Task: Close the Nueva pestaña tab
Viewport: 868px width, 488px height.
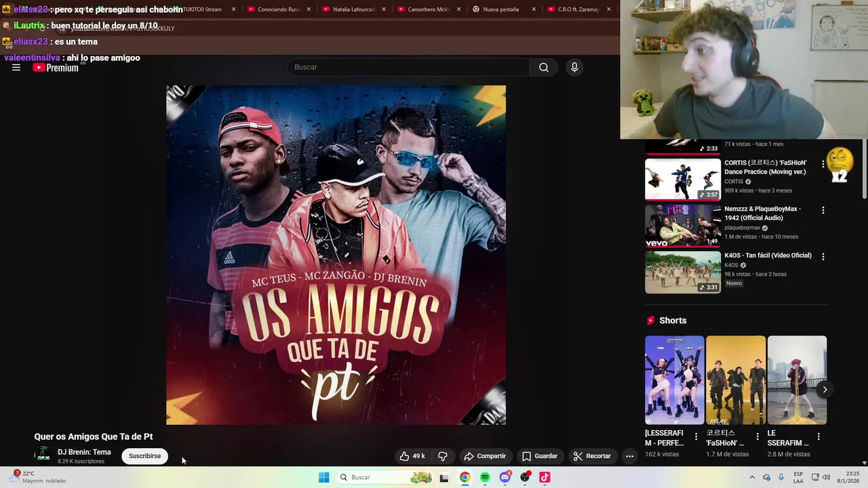Action: click(534, 9)
